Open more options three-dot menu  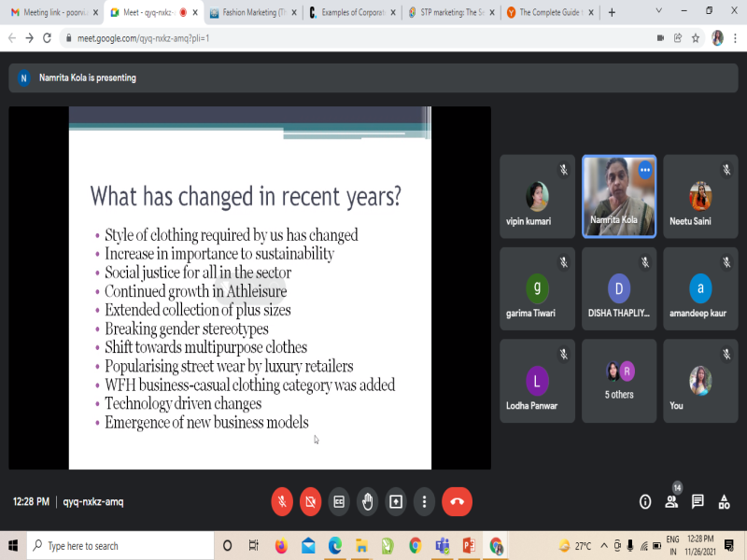coord(425,501)
